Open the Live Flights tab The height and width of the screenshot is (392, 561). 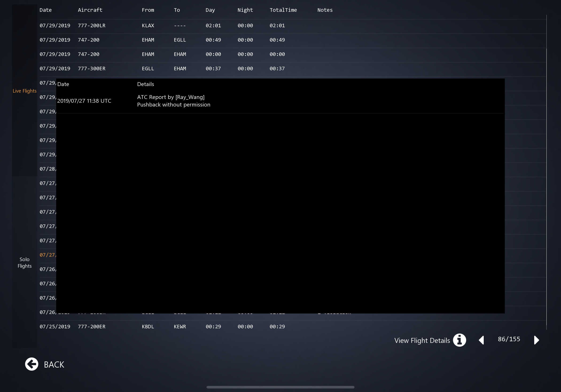tap(24, 91)
